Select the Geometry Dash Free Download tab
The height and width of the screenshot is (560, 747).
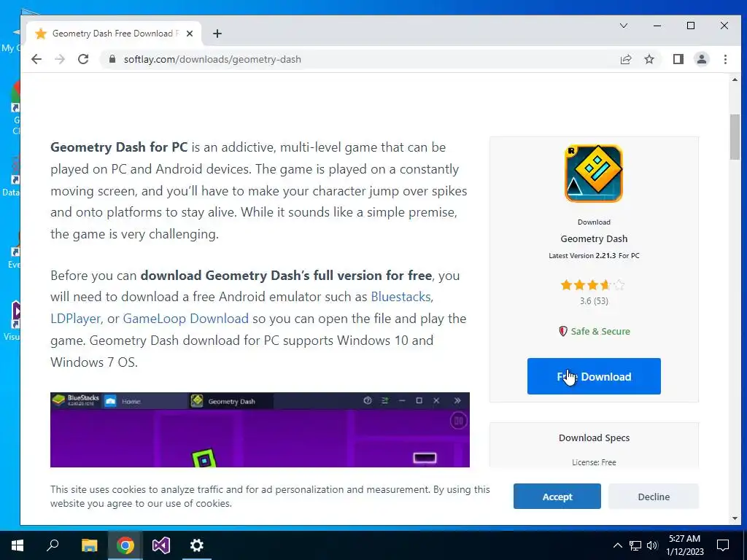pyautogui.click(x=115, y=34)
